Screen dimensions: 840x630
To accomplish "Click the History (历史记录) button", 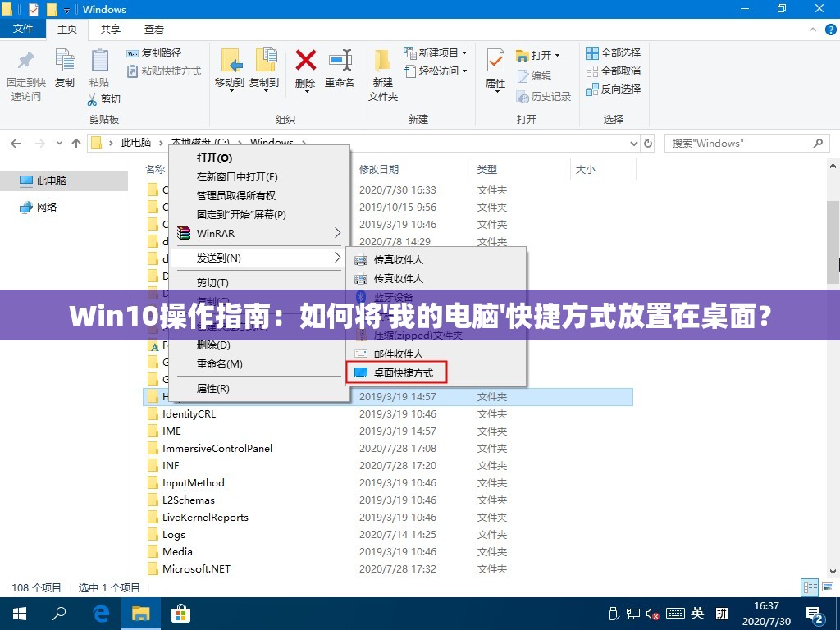I will (x=543, y=97).
